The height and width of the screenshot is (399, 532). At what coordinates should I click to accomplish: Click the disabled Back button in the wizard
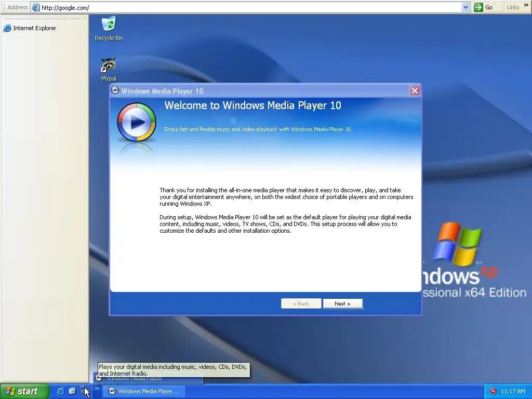pyautogui.click(x=301, y=303)
